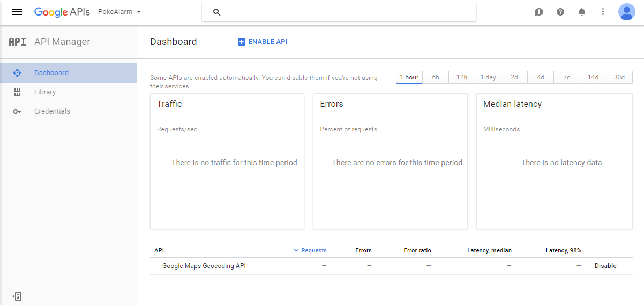Click the Google APIs logo
This screenshot has width=644, height=305.
62,12
